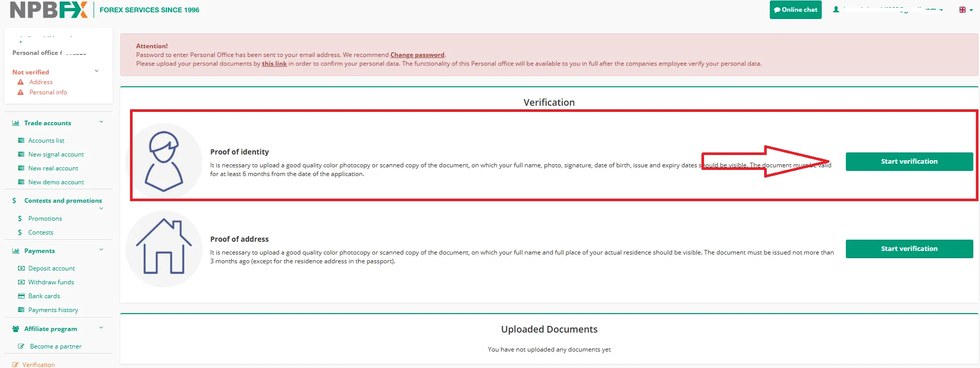Start verification for proof of identity
980x368 pixels.
click(x=909, y=162)
